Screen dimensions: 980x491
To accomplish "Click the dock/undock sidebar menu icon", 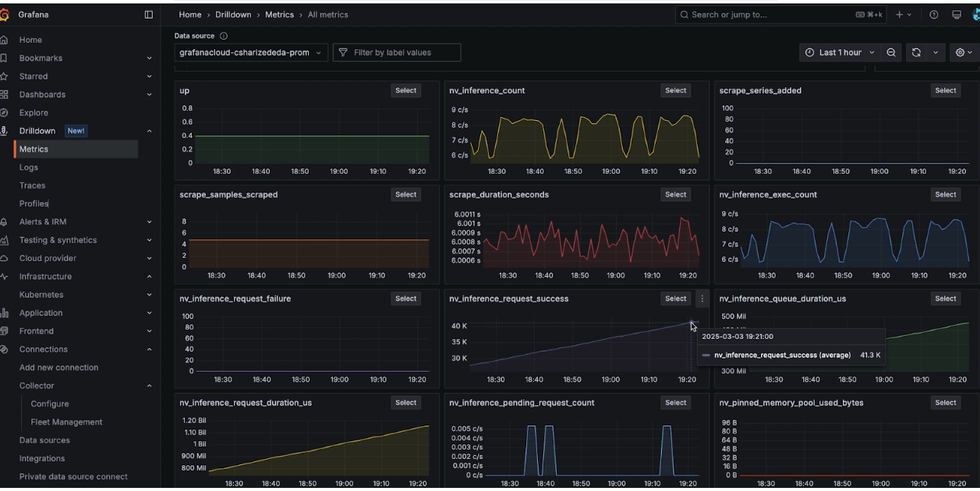I will [149, 15].
